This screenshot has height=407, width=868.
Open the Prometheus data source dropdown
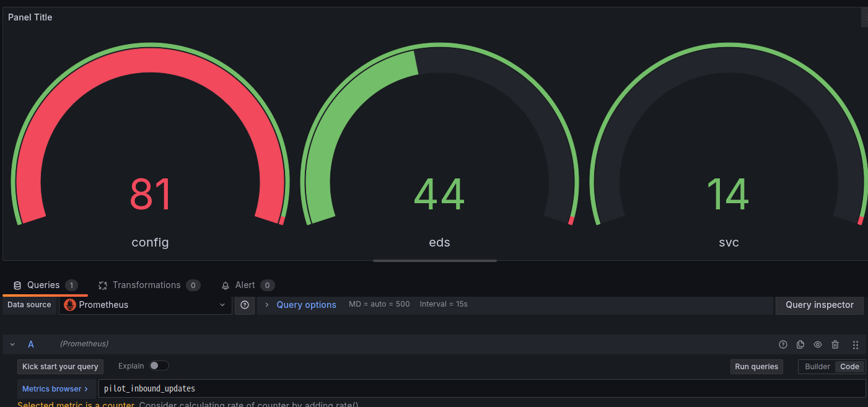coord(146,305)
